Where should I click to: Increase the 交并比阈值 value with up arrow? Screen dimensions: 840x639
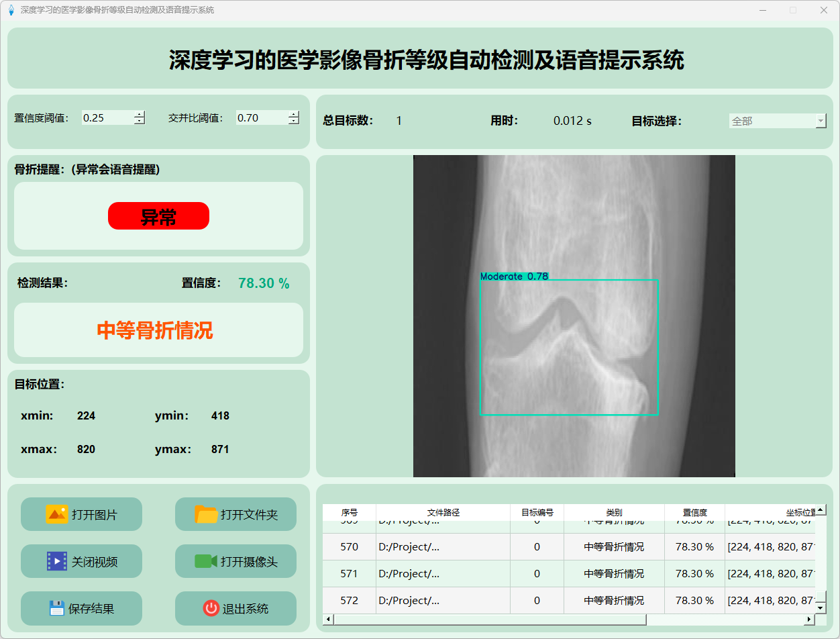point(293,114)
